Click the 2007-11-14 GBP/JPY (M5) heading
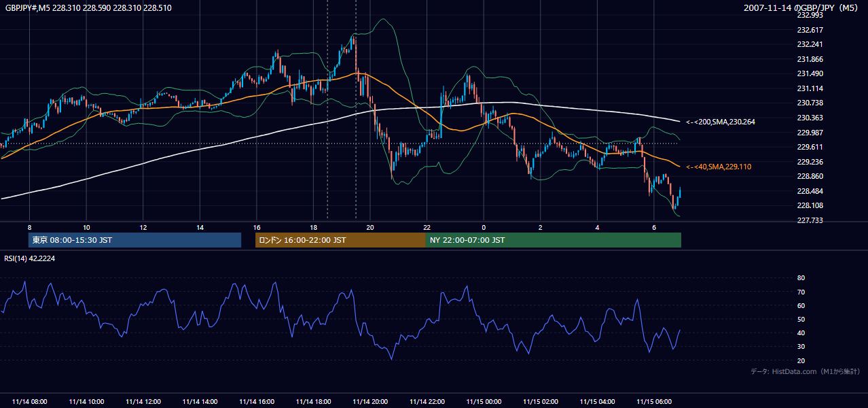Screen dimensions: 868x408 click(x=802, y=8)
